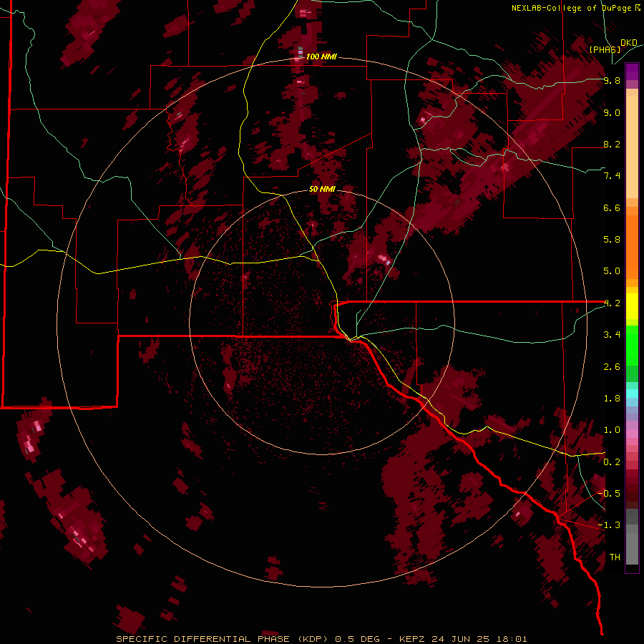Click the DKD label near the legend

pyautogui.click(x=629, y=43)
